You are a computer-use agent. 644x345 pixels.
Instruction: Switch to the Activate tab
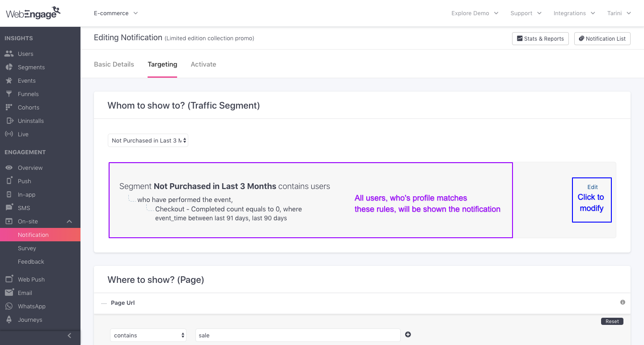click(203, 64)
